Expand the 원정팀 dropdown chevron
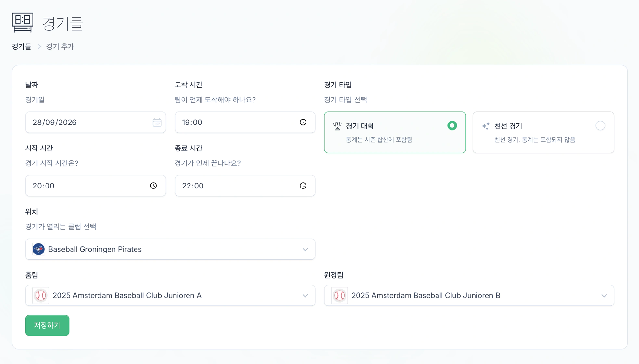 [x=604, y=295]
